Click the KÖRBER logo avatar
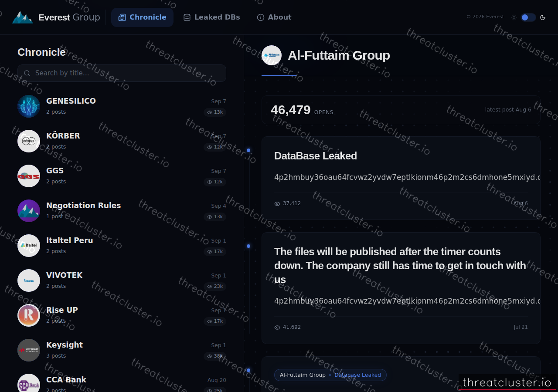 [x=29, y=141]
